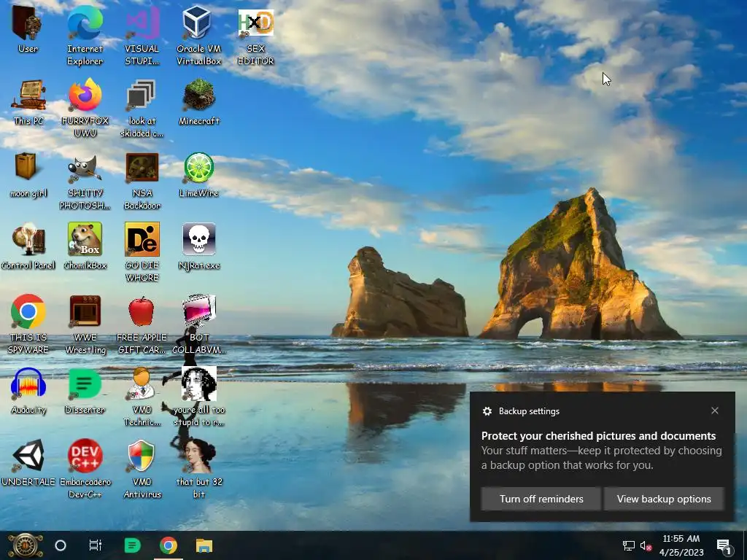This screenshot has height=560, width=747.
Task: Click the Backup settings gear icon
Action: [487, 411]
